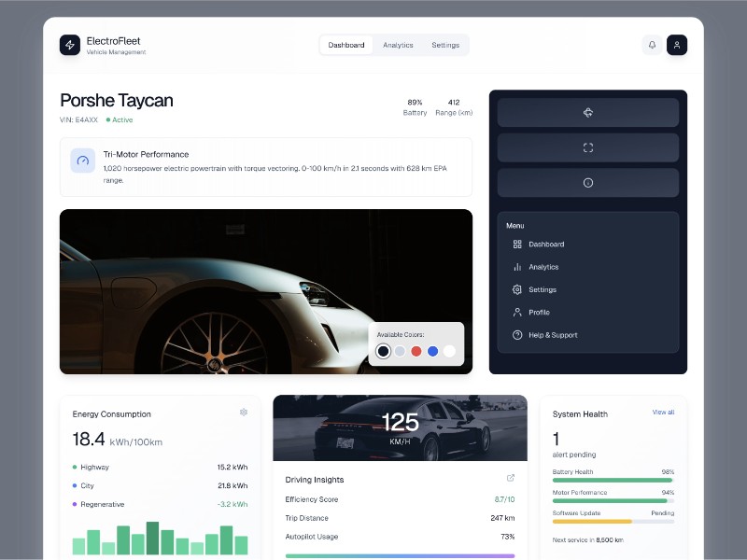Select the white color swatch
Screen dimensions: 747x560
pyautogui.click(x=449, y=351)
